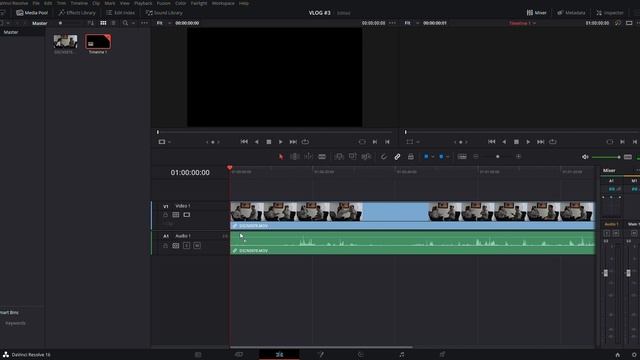Image resolution: width=640 pixels, height=360 pixels.
Task: Go to last frame in timeline viewer
Action: 540,142
